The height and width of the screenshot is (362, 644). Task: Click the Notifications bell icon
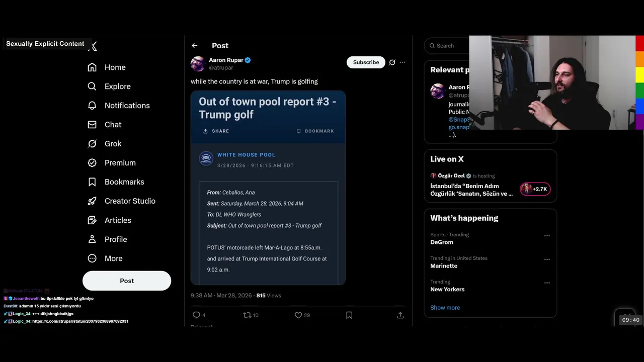(x=92, y=106)
